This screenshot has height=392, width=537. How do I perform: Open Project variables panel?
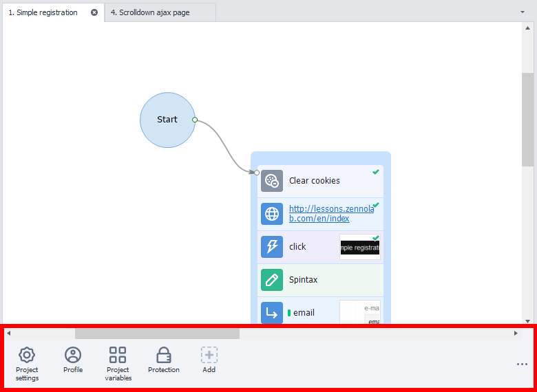[x=118, y=364]
